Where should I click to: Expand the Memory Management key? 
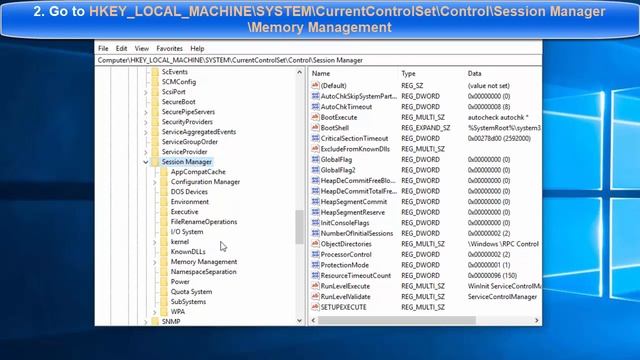tap(155, 262)
